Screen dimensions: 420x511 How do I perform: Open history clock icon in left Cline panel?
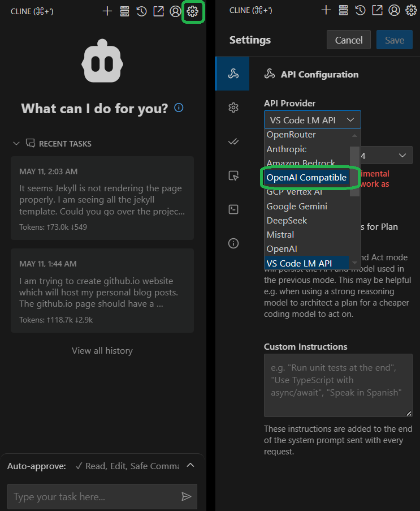[142, 11]
